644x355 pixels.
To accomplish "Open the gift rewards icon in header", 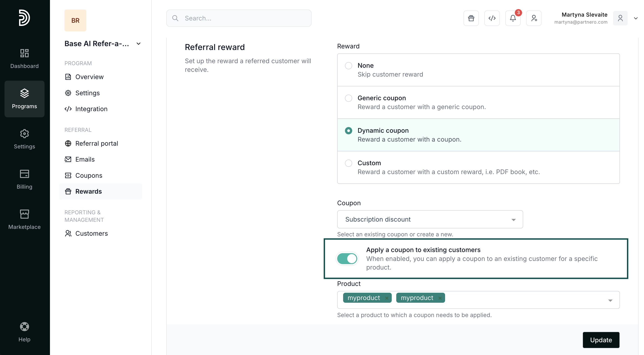I will click(471, 18).
